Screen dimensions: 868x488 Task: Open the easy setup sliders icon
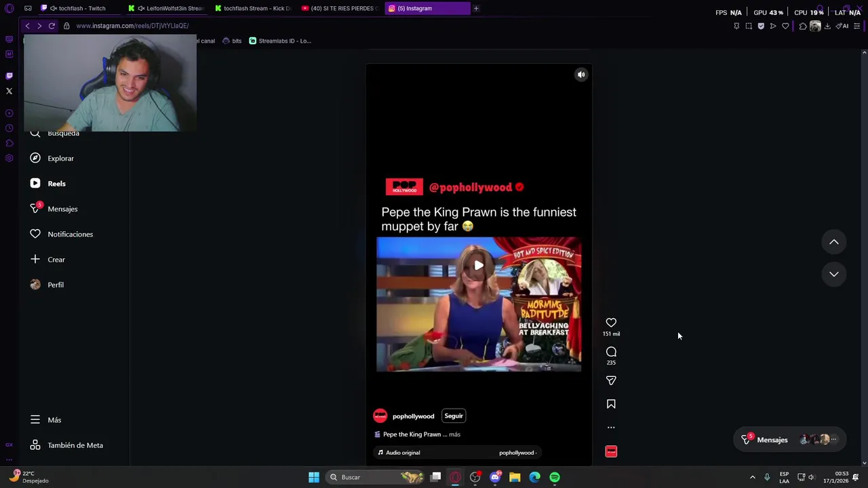(x=857, y=26)
